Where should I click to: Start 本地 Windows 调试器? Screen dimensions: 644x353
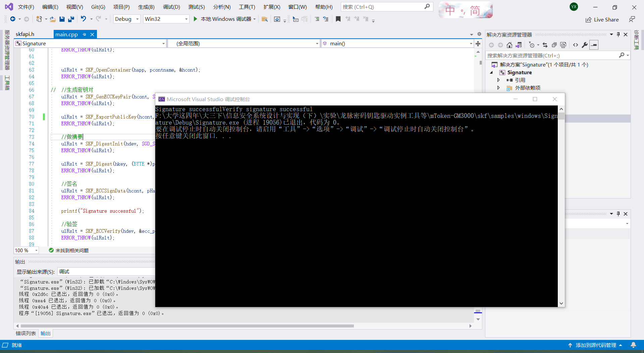coord(223,19)
